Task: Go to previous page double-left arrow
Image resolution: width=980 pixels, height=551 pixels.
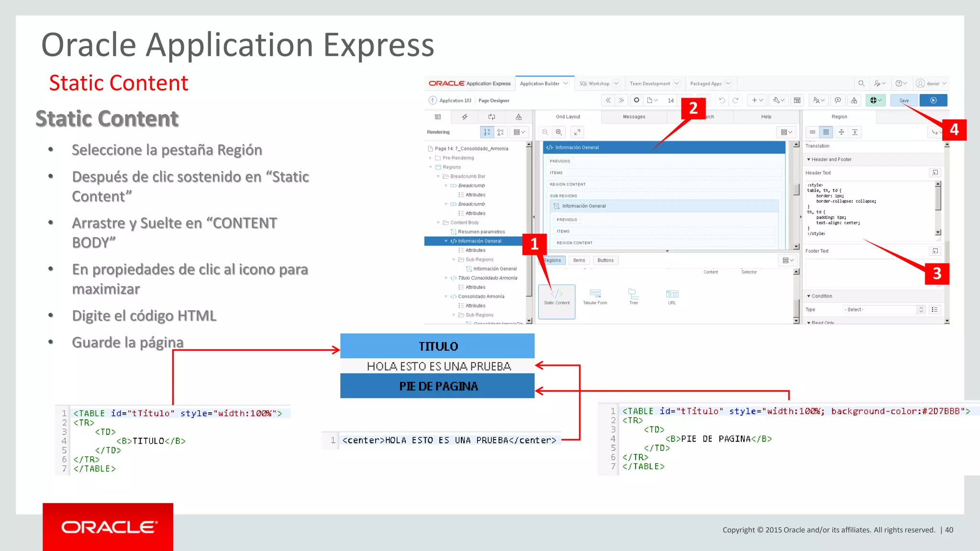Action: pyautogui.click(x=608, y=100)
